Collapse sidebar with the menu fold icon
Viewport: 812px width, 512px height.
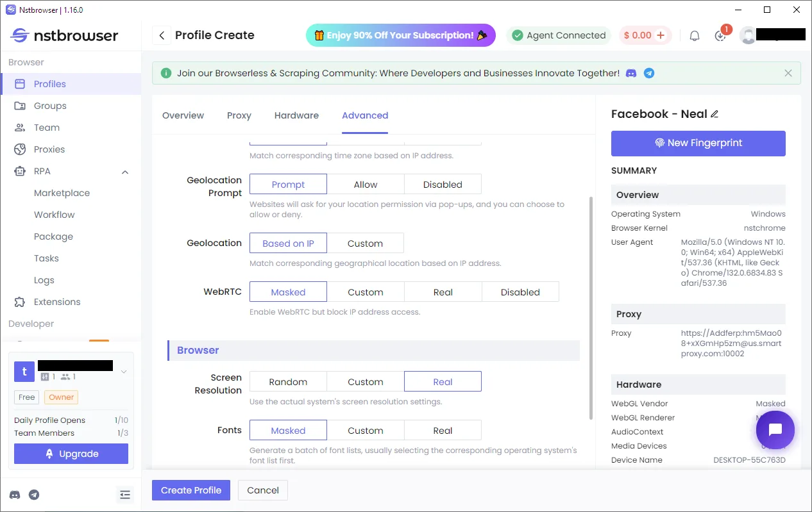pos(125,495)
